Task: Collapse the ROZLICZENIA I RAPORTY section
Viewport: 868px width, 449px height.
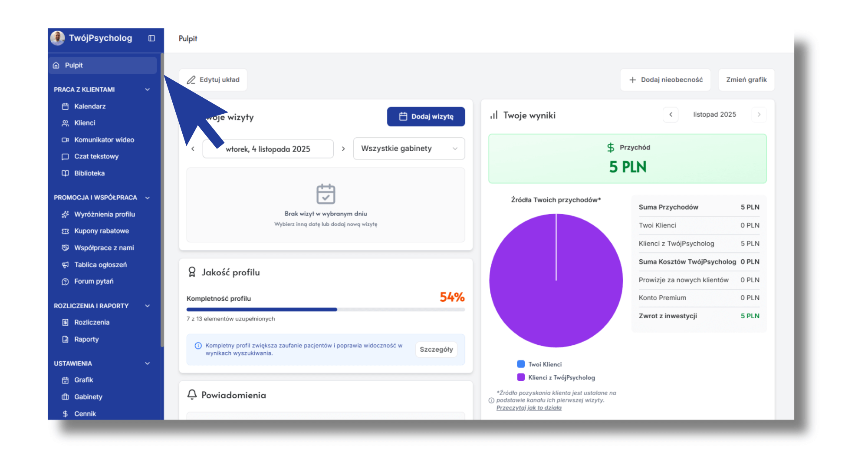Action: [x=148, y=306]
